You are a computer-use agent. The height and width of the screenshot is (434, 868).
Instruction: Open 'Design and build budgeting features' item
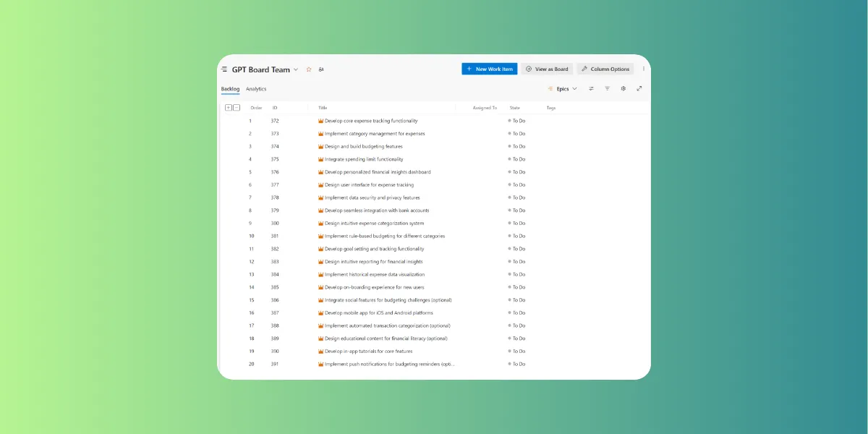click(364, 146)
